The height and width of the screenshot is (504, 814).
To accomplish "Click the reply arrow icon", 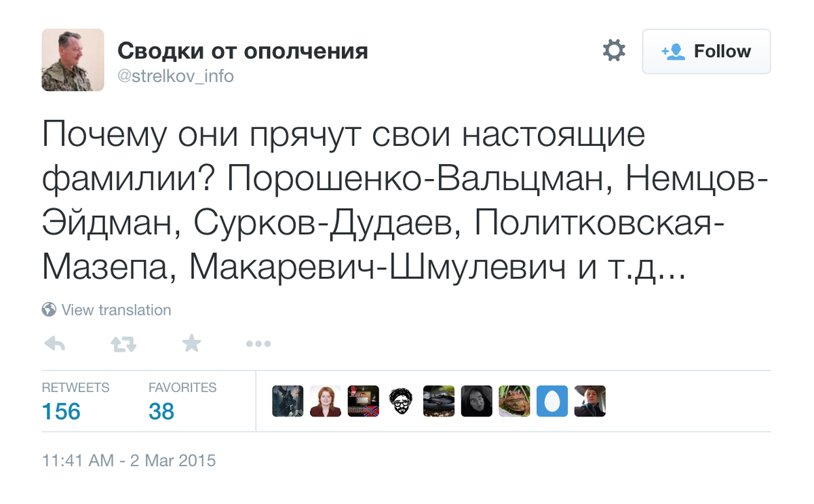I will (54, 344).
